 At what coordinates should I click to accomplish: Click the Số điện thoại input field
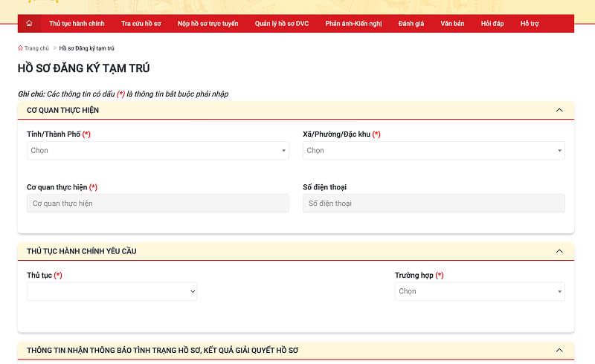434,204
